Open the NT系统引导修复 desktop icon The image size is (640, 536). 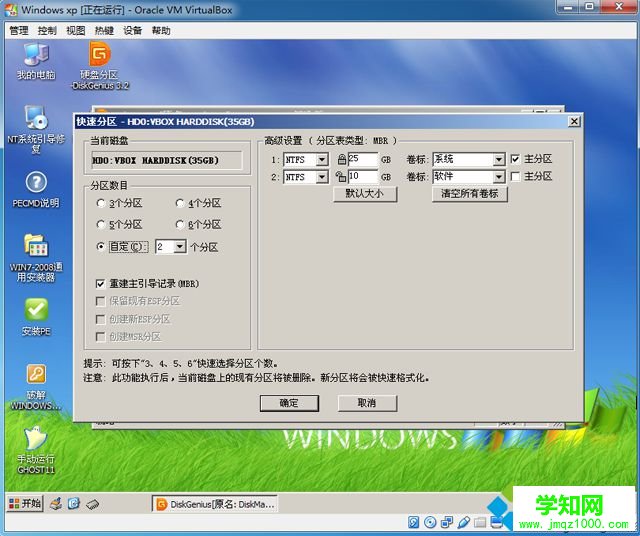36,129
